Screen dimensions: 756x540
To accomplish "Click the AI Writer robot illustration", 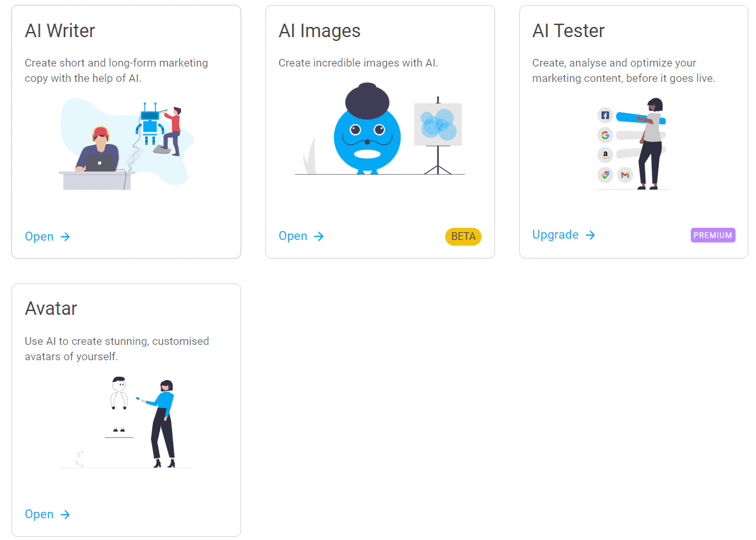I will (150, 125).
